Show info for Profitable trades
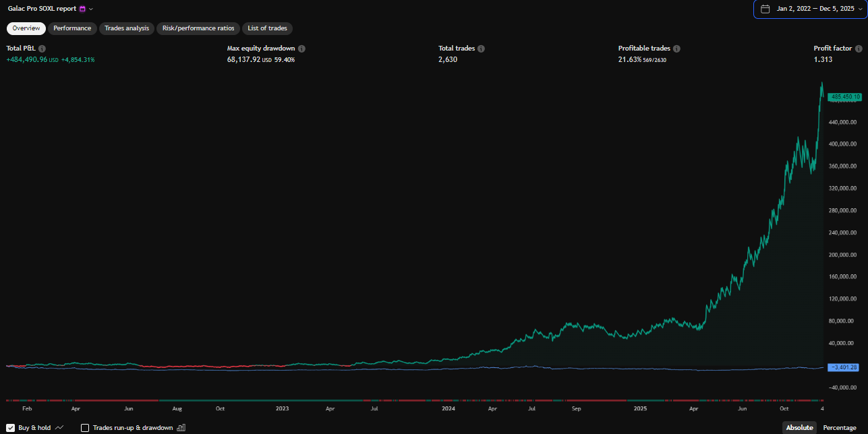Screen dimensions: 868x434 (x=676, y=49)
